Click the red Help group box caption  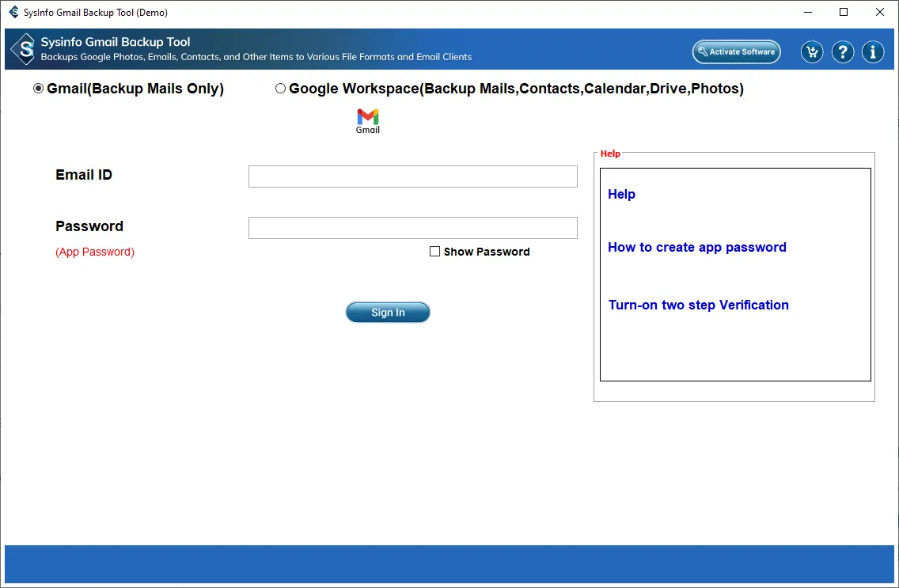coord(610,154)
